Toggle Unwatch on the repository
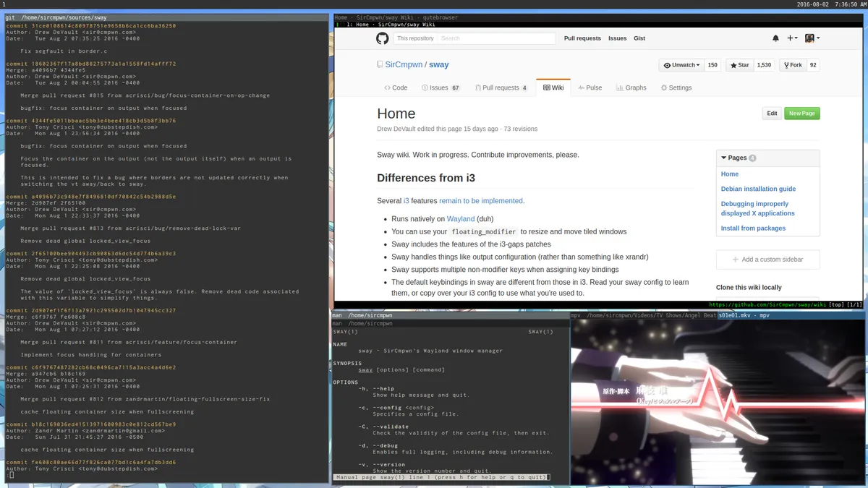The image size is (868, 488). point(681,64)
